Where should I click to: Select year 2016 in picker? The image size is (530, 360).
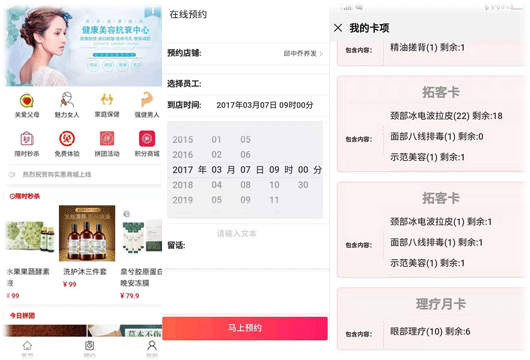(x=183, y=154)
